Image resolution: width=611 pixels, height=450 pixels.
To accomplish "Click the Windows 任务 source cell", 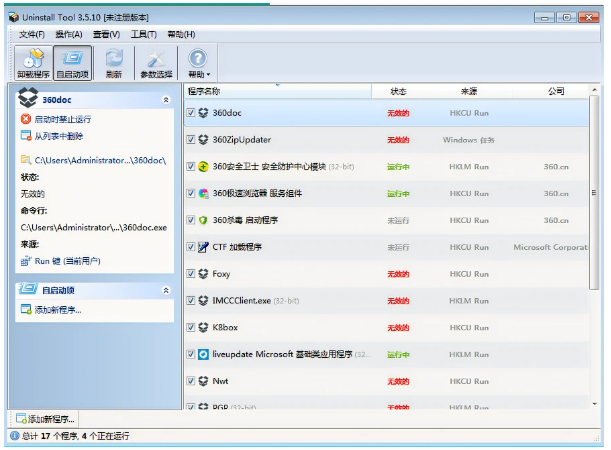I will tap(469, 140).
